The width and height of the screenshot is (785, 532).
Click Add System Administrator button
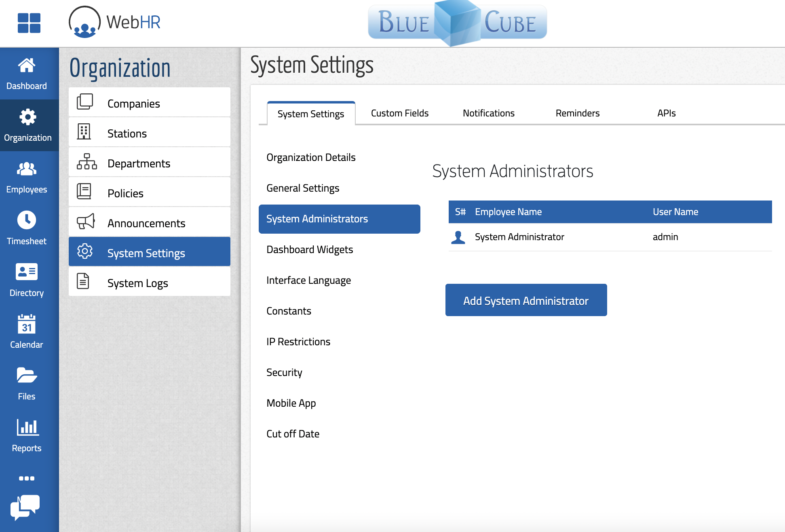point(526,300)
